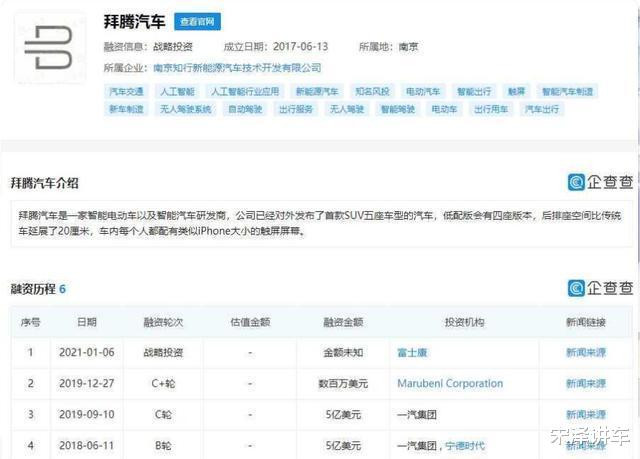The height and width of the screenshot is (459, 640).
Task: Select the 人工智能 tag
Action: pyautogui.click(x=177, y=91)
